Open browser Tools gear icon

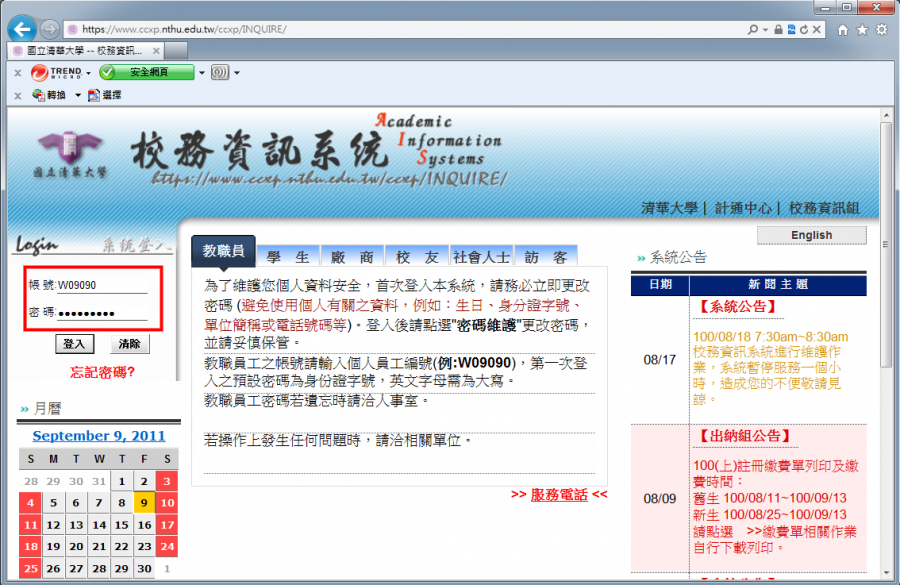click(x=881, y=30)
